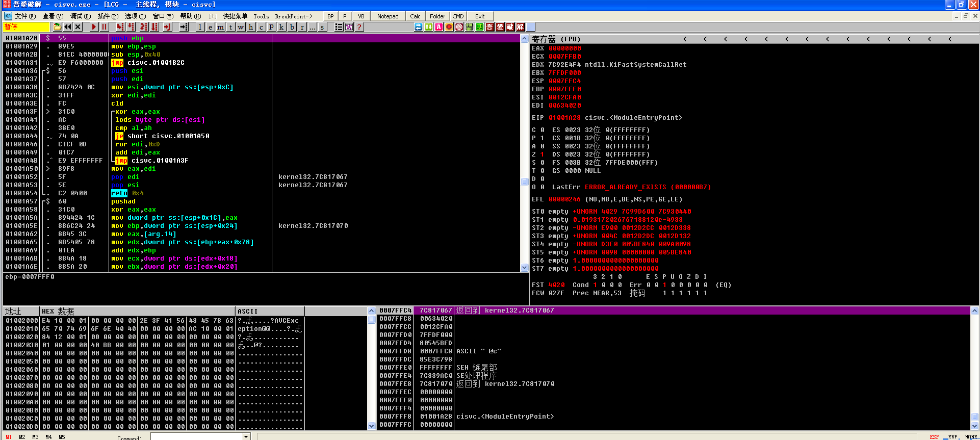Show CPU window with the 'c' button

(x=262, y=27)
